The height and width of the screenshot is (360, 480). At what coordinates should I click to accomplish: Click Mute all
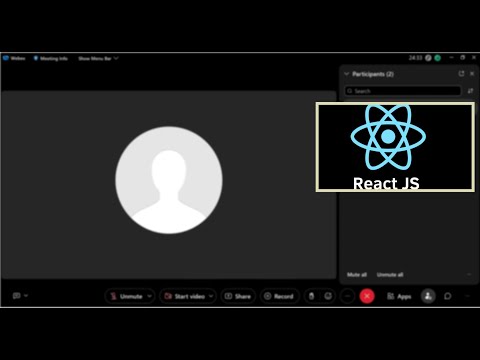(357, 275)
